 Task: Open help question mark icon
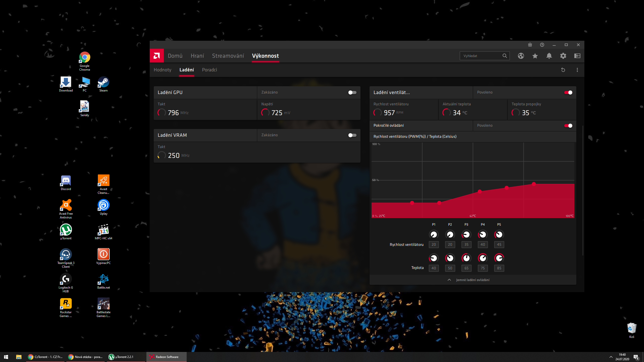coord(542,45)
